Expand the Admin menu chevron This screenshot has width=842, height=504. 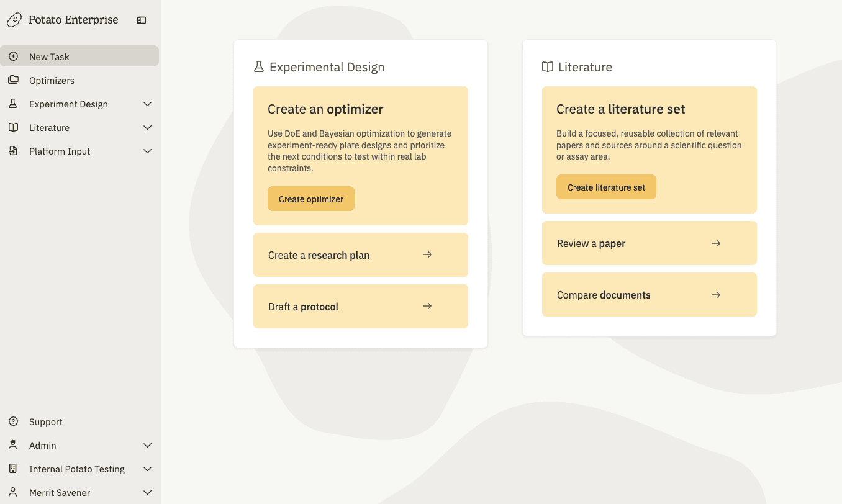148,446
